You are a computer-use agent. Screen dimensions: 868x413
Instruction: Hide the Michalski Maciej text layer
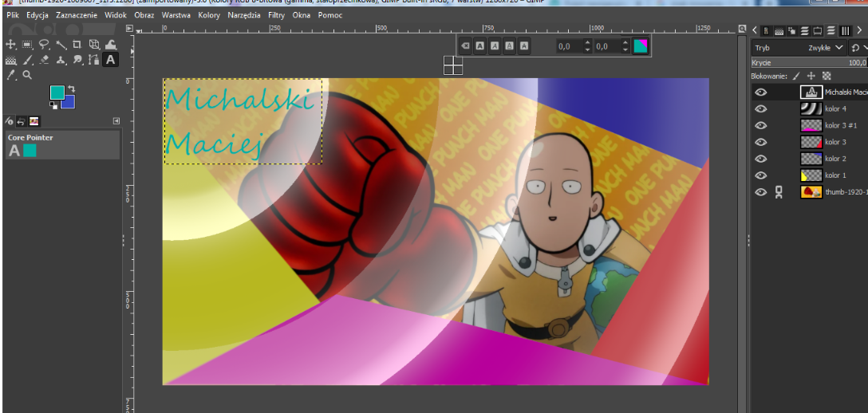click(x=761, y=92)
